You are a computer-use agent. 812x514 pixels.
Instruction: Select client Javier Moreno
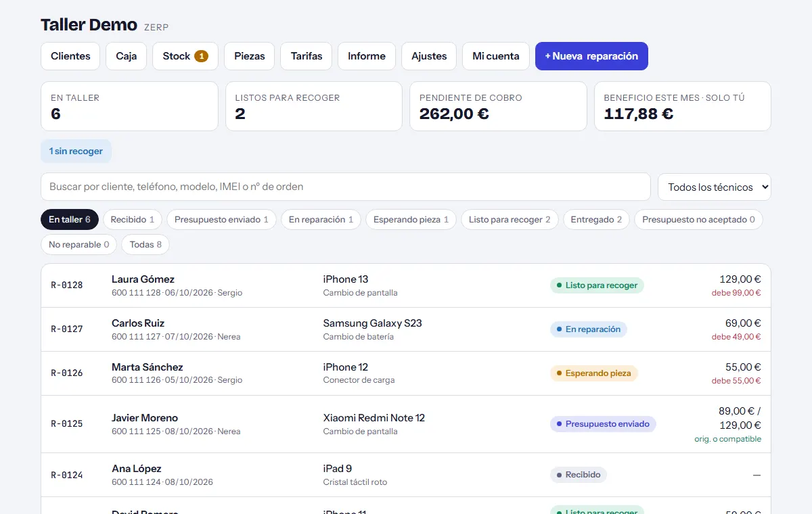click(x=145, y=418)
